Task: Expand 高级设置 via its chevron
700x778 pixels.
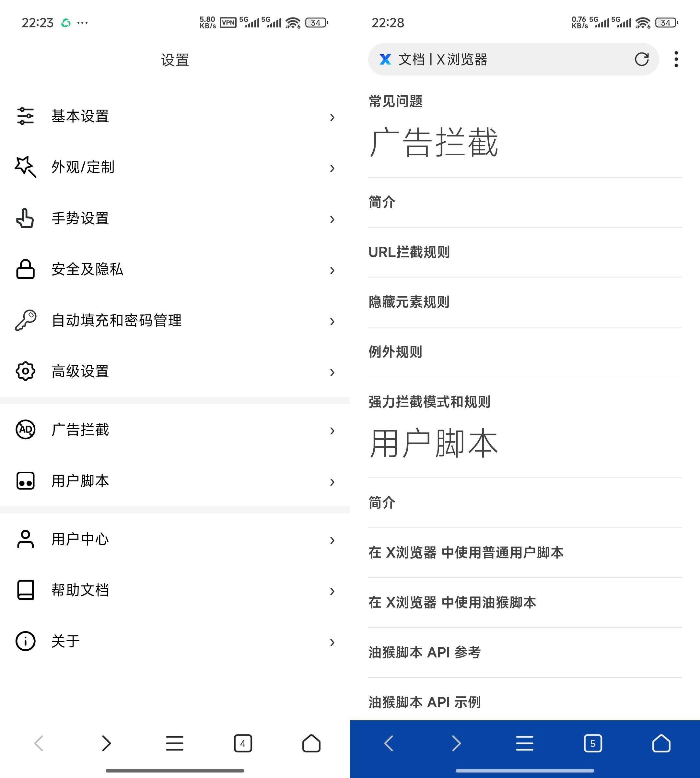Action: (x=332, y=372)
